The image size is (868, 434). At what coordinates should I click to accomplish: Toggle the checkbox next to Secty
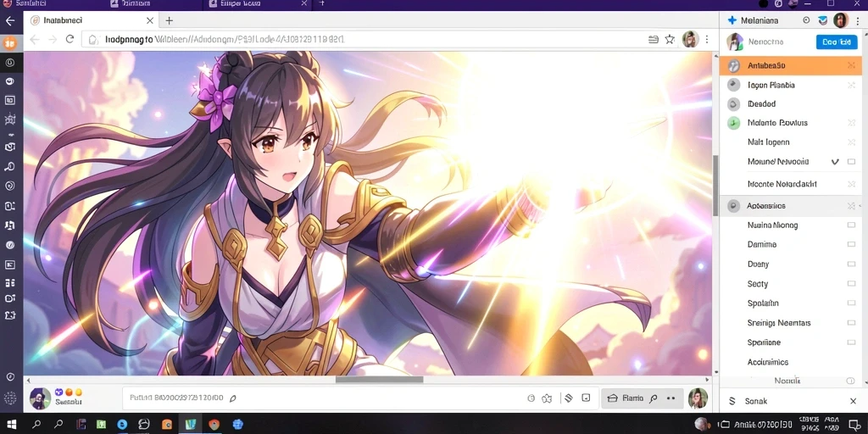tap(851, 284)
